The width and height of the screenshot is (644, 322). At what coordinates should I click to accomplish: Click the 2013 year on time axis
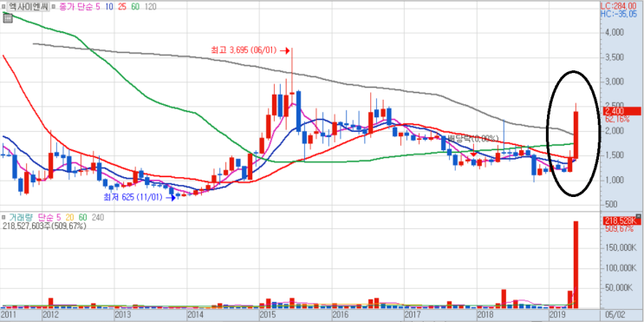tap(122, 314)
